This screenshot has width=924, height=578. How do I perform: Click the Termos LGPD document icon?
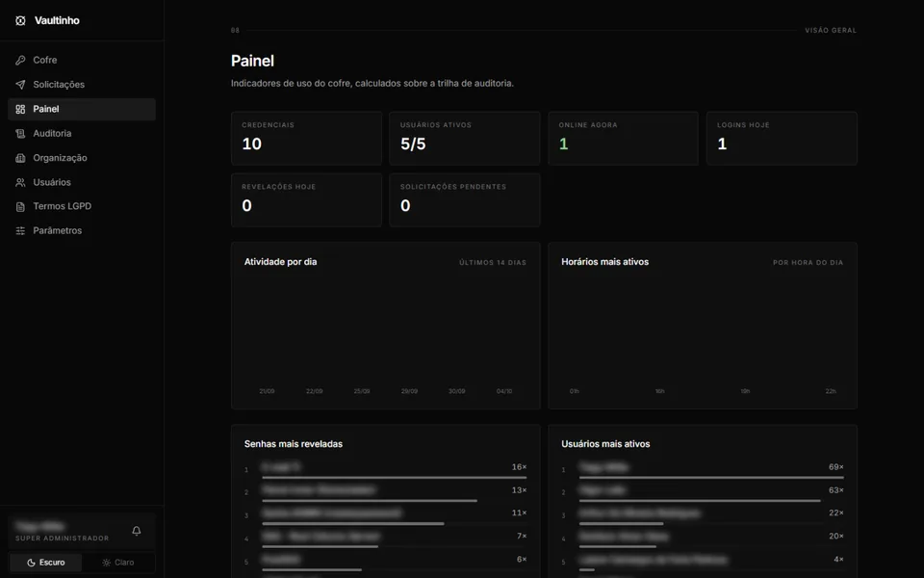click(20, 206)
